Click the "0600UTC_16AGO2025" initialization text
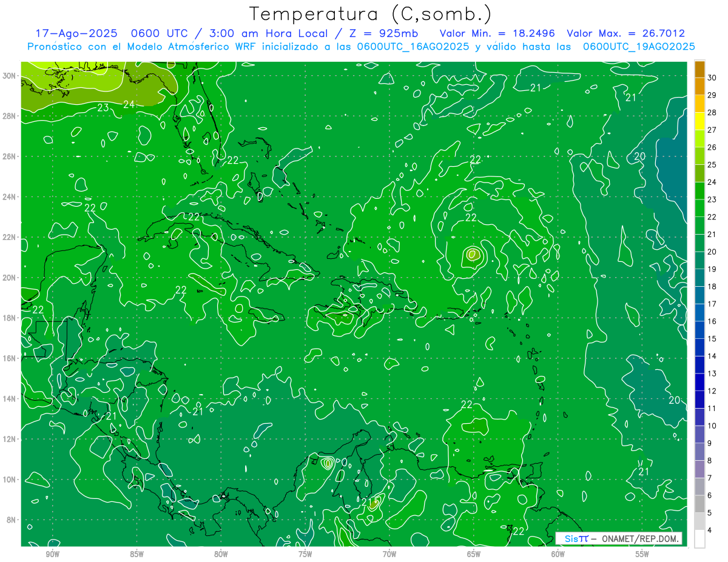728x562 pixels. click(413, 47)
